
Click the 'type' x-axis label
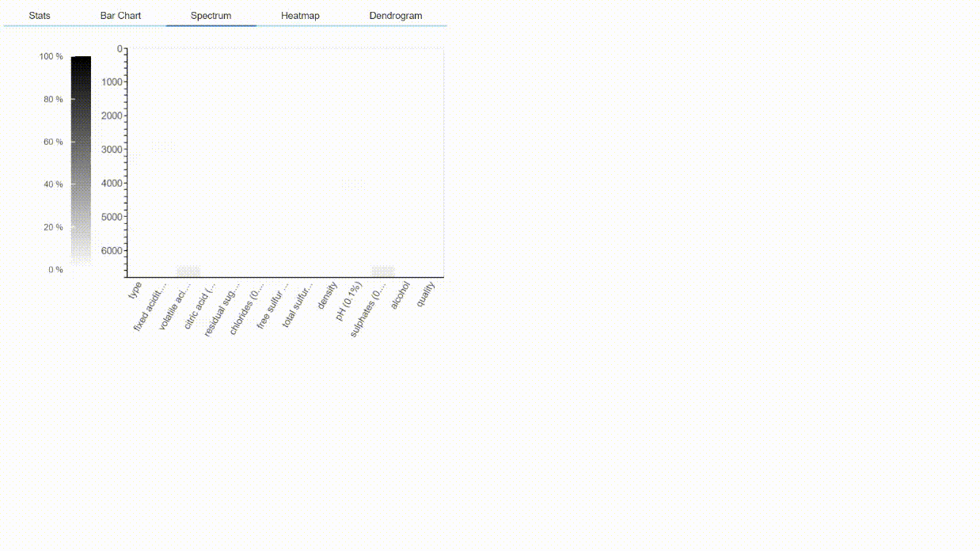coord(135,291)
